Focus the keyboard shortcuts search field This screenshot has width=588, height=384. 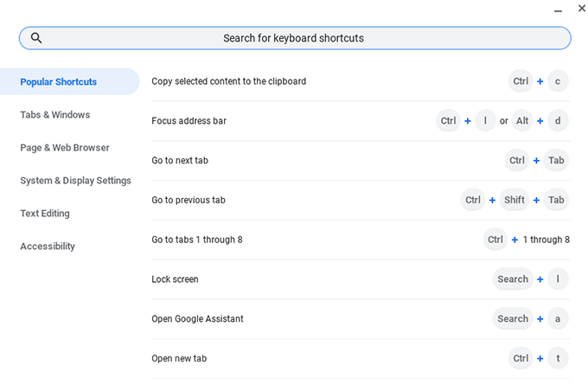tap(294, 38)
